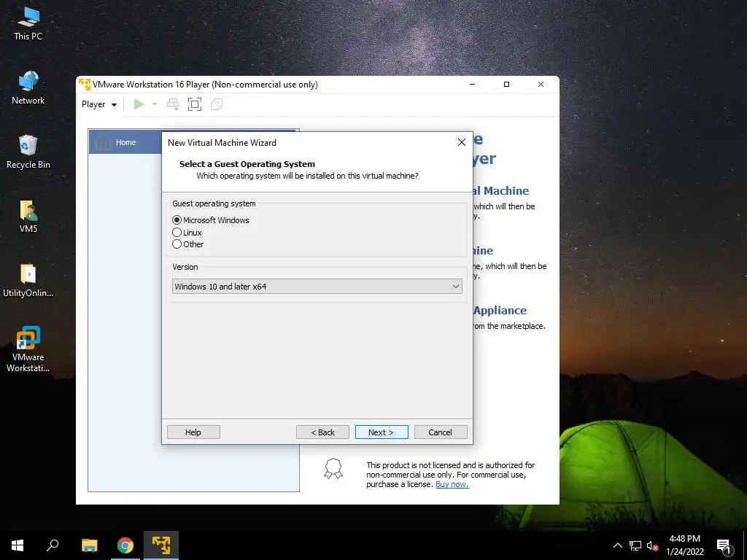Select the Network desktop icon
Viewport: 747px width, 560px height.
28,87
